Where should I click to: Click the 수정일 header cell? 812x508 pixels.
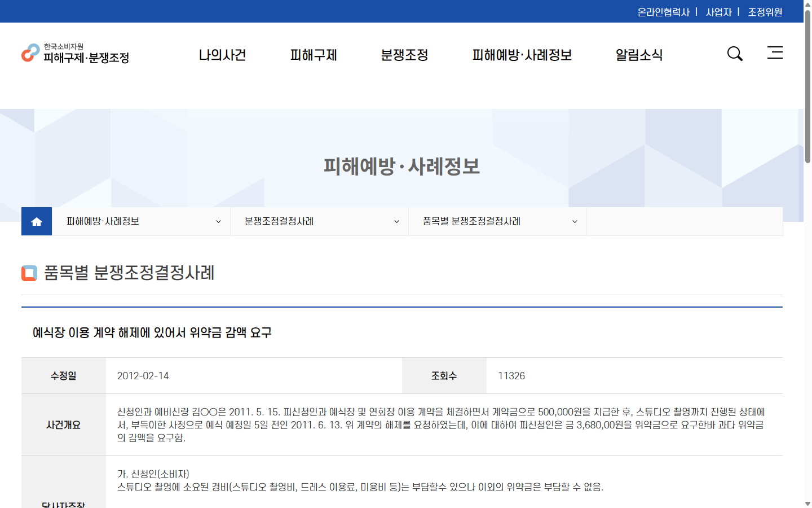pyautogui.click(x=64, y=376)
